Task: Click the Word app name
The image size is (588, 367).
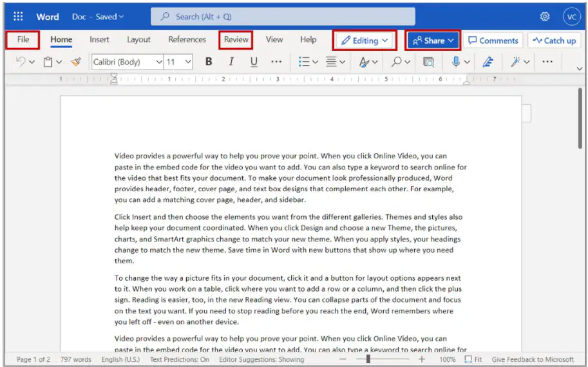Action: point(47,17)
